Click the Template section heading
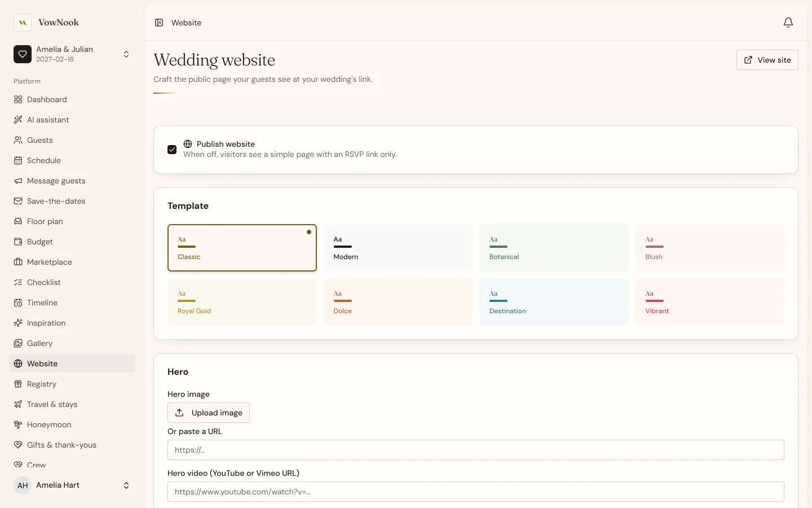812x508 pixels. tap(188, 206)
